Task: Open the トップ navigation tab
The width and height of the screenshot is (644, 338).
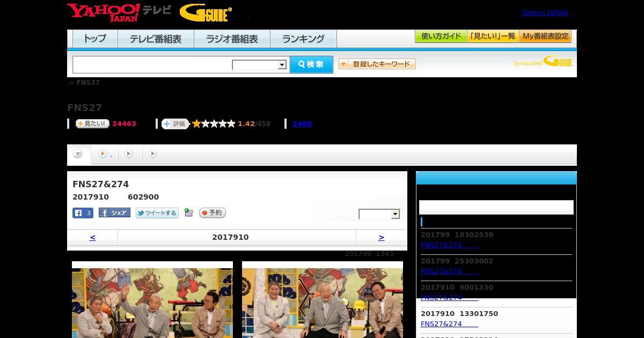Action: click(x=95, y=39)
